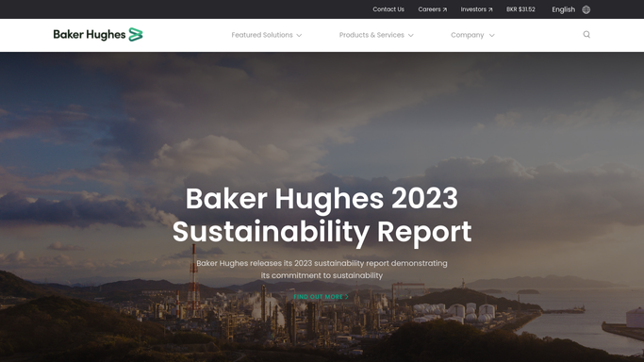
Task: Click the BKR $31.52 stock price
Action: point(520,9)
